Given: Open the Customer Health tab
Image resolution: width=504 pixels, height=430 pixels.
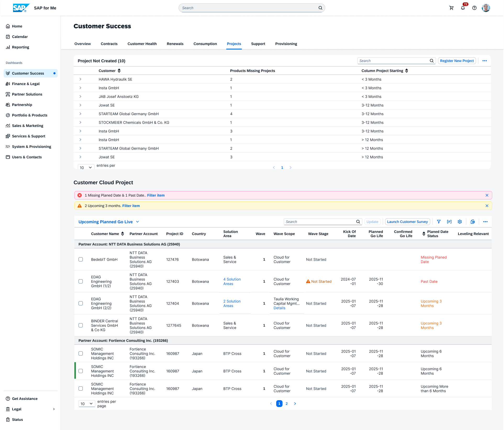Looking at the screenshot, I should 142,44.
